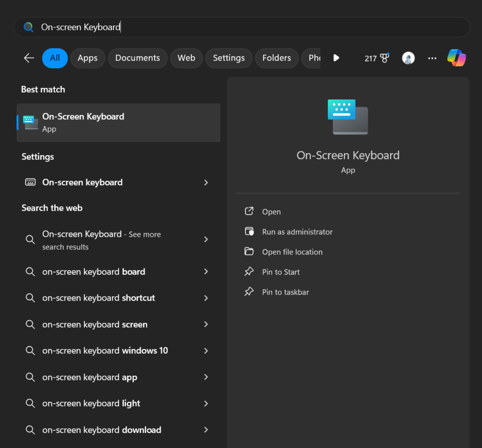Select 'on-screen keyboard board' web suggestion
Image resolution: width=482 pixels, height=448 pixels.
[x=118, y=272]
